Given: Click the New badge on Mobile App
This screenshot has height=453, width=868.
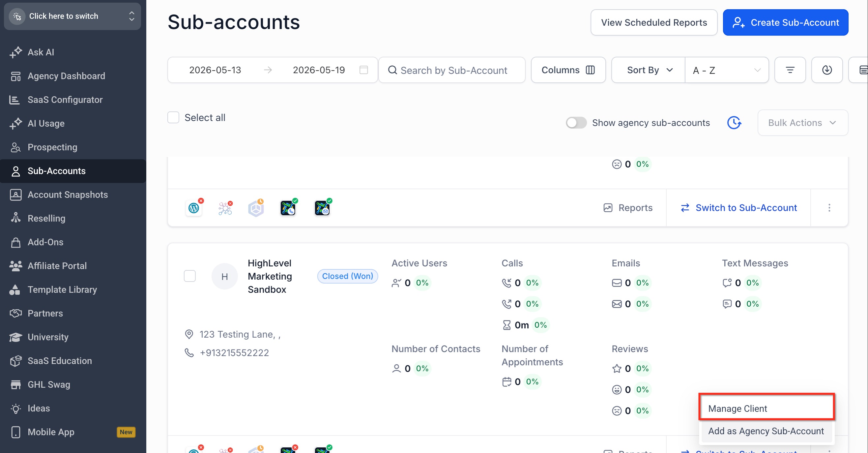Looking at the screenshot, I should coord(126,432).
